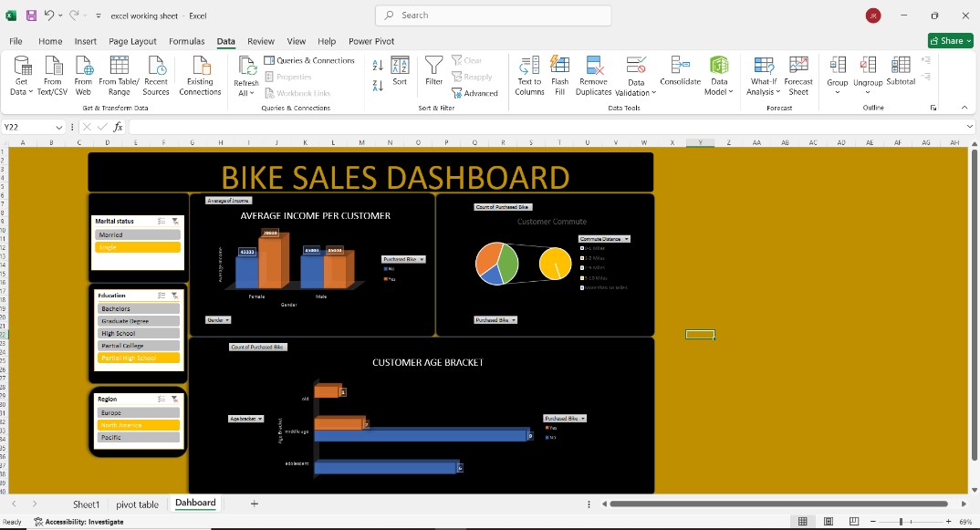Switch to Page Break Preview in status bar
The width and height of the screenshot is (980, 530).
pos(854,521)
